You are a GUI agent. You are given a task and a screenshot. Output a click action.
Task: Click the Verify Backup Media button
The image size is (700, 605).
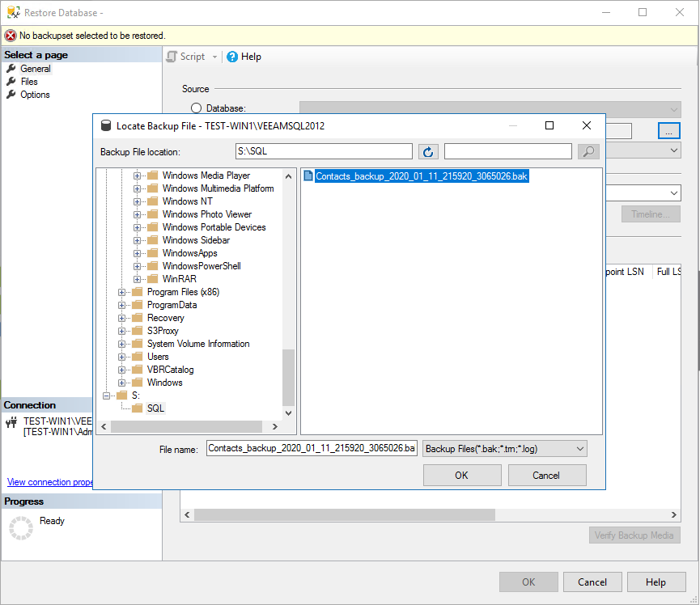(634, 535)
